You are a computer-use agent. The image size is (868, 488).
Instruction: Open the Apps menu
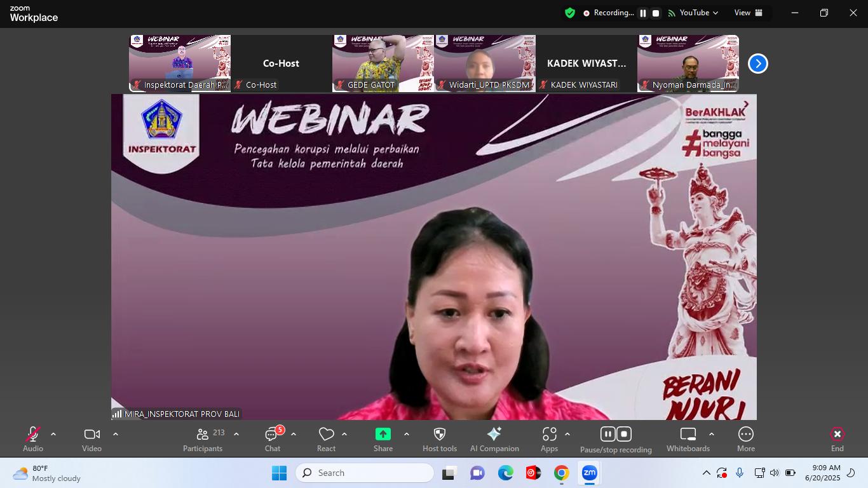tap(549, 439)
